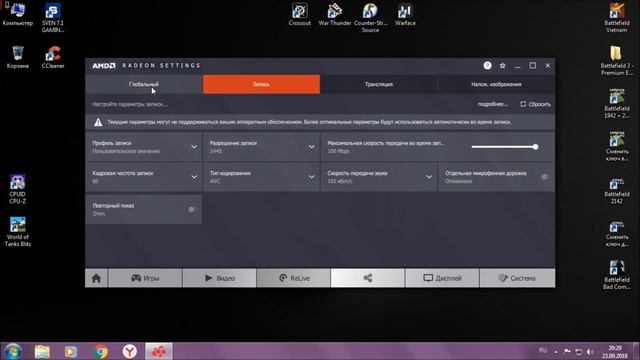This screenshot has width=640, height=360.
Task: Show hidden system tray icons
Action: 556,351
